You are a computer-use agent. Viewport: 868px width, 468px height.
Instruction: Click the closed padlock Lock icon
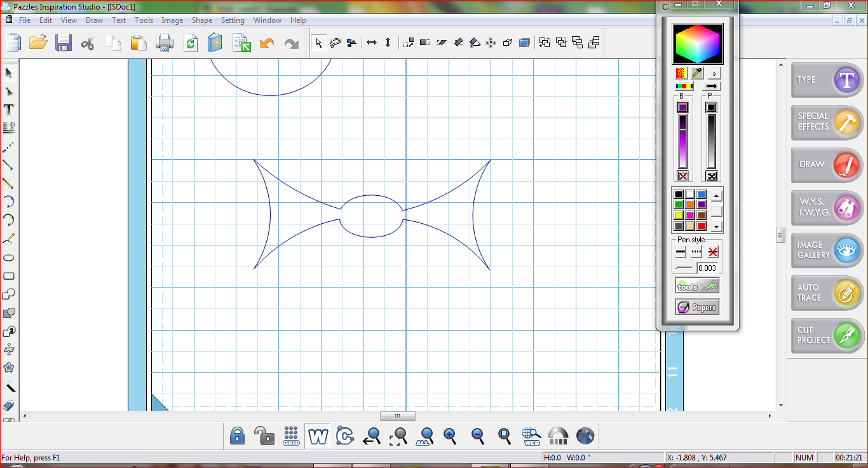click(x=237, y=436)
